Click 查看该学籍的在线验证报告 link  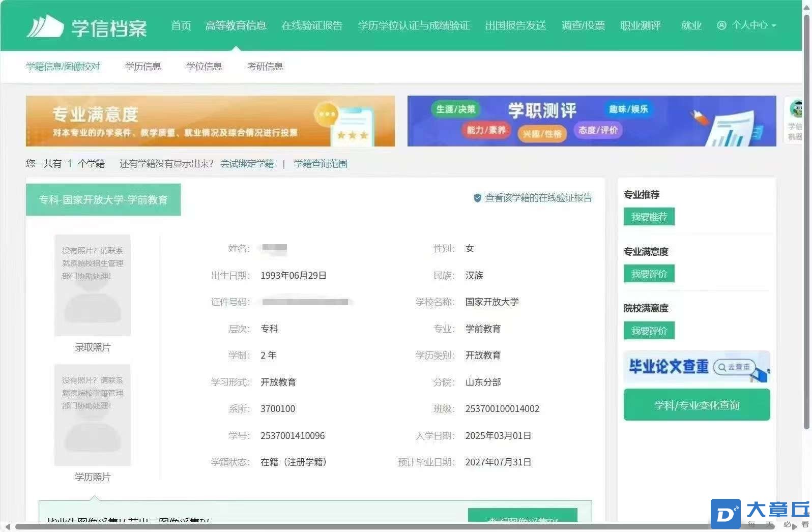538,197
